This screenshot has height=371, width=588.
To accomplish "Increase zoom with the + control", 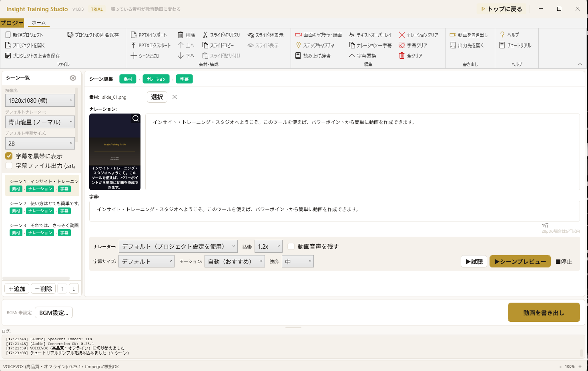I will [x=580, y=366].
